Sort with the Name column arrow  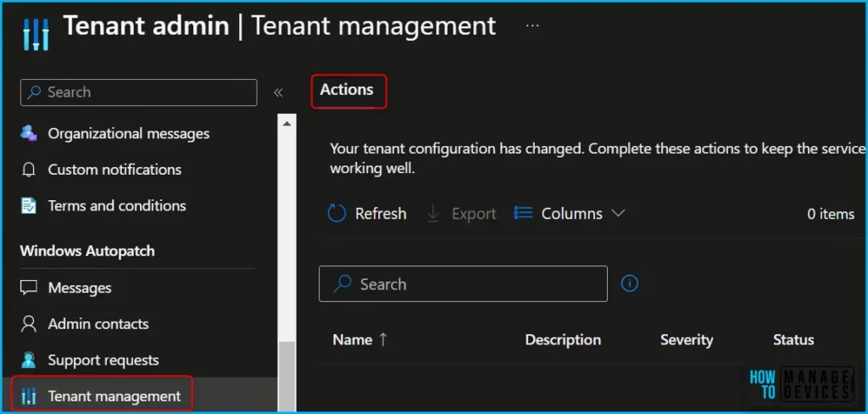tap(382, 339)
